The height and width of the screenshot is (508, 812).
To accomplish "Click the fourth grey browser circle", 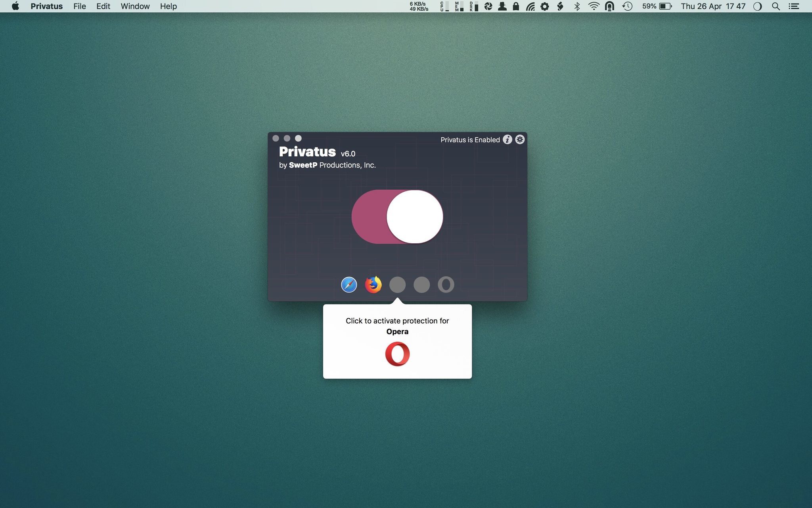I will pyautogui.click(x=421, y=285).
